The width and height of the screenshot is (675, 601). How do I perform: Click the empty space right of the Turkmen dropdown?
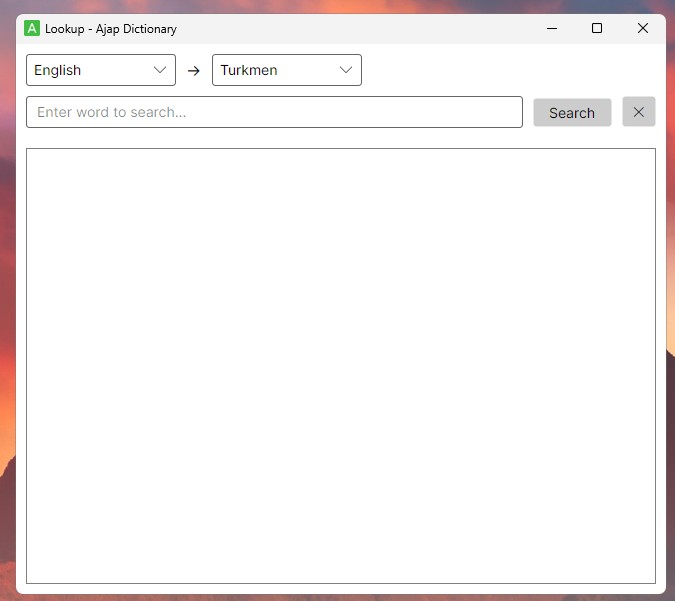pos(500,70)
